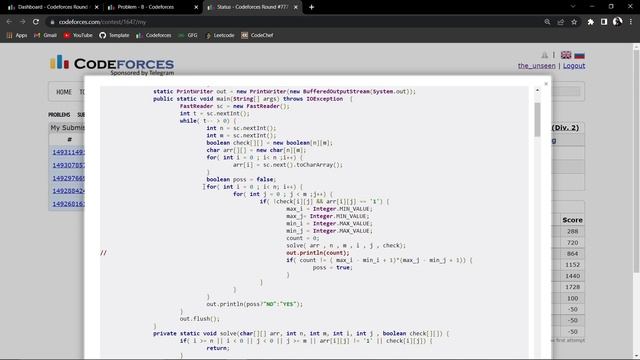Bookmark this page with star icon

tap(574, 22)
